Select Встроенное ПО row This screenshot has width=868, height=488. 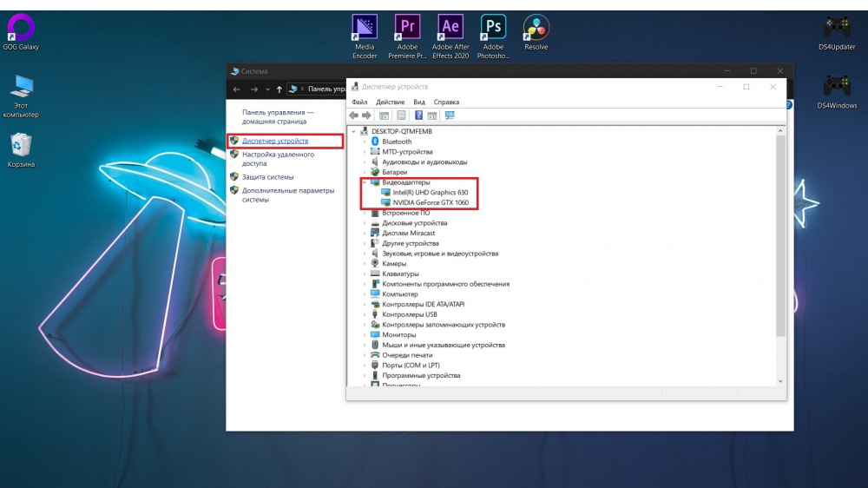(405, 213)
